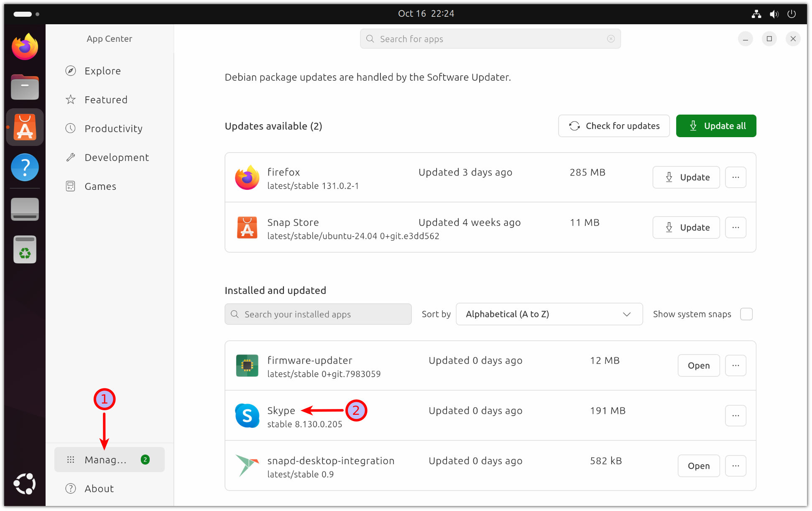This screenshot has width=812, height=511.
Task: Open Firefox from the Ubuntu dock
Action: 25,46
